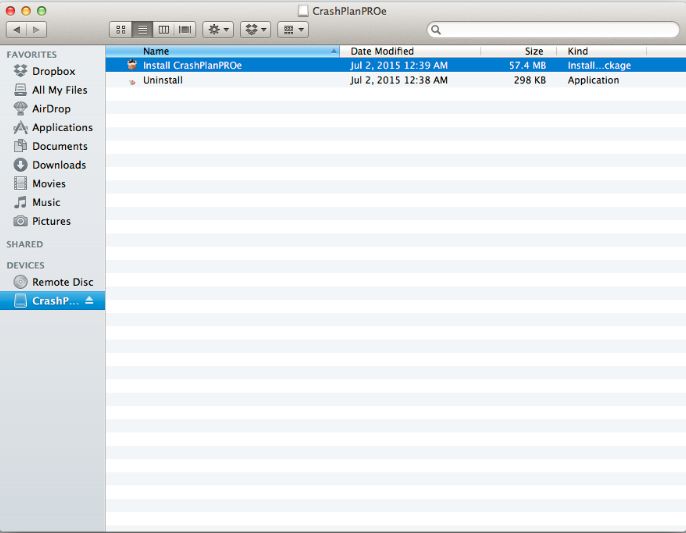Screen dimensions: 686x533
Task: Select the Uninstall application icon
Action: click(132, 81)
